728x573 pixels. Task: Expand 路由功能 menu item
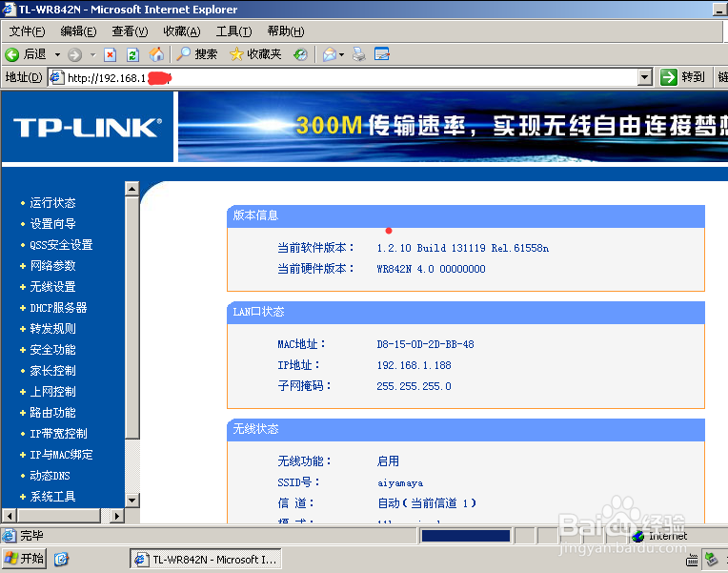coord(52,413)
